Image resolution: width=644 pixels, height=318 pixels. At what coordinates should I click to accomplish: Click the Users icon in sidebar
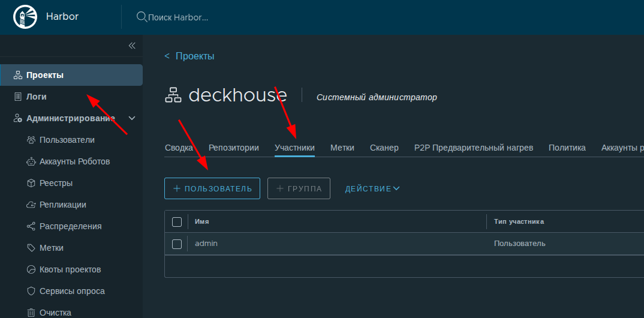pyautogui.click(x=31, y=140)
